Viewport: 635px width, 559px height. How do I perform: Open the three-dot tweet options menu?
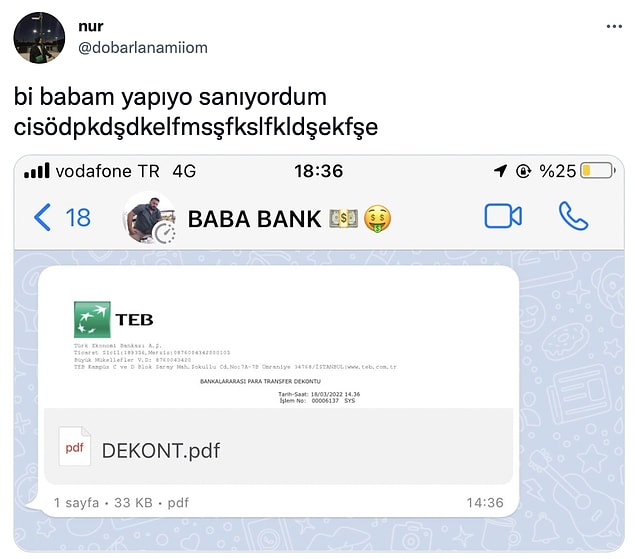[614, 27]
